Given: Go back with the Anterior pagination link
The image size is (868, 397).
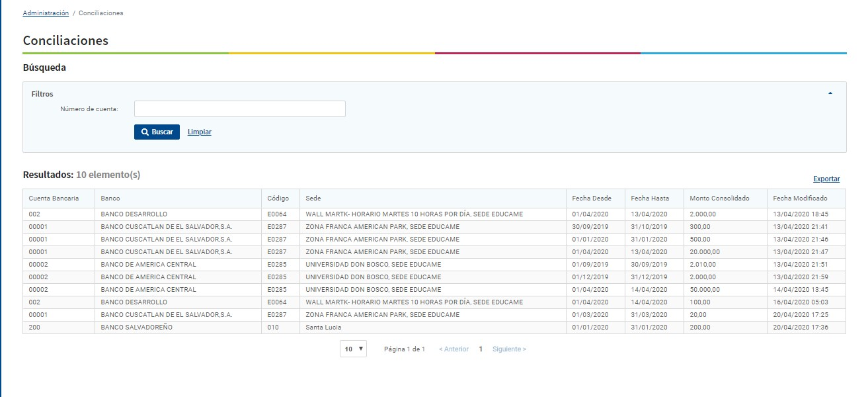Looking at the screenshot, I should tap(454, 349).
